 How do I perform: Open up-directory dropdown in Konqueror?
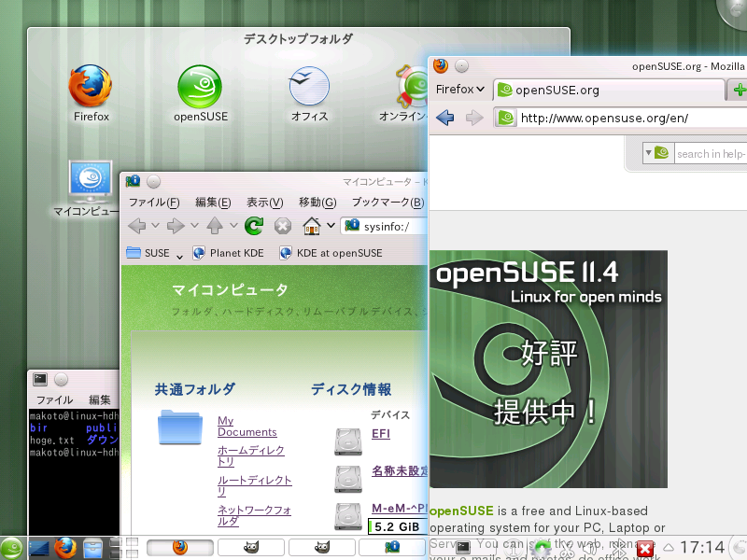click(233, 225)
